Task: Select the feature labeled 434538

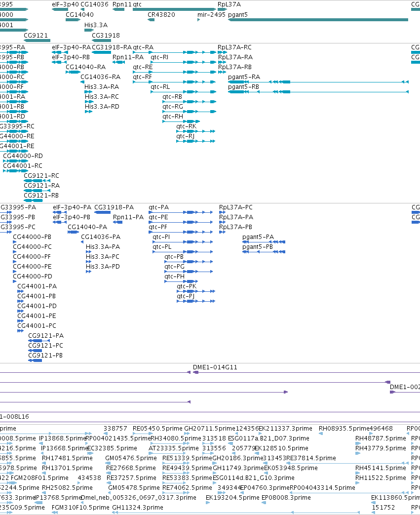Action: pos(89,477)
